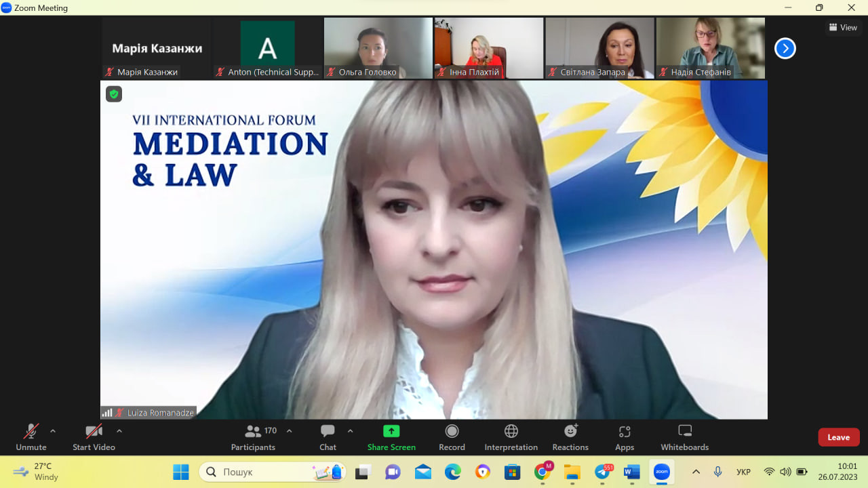Show hidden system tray icons
Viewport: 868px width, 488px height.
pyautogui.click(x=696, y=472)
